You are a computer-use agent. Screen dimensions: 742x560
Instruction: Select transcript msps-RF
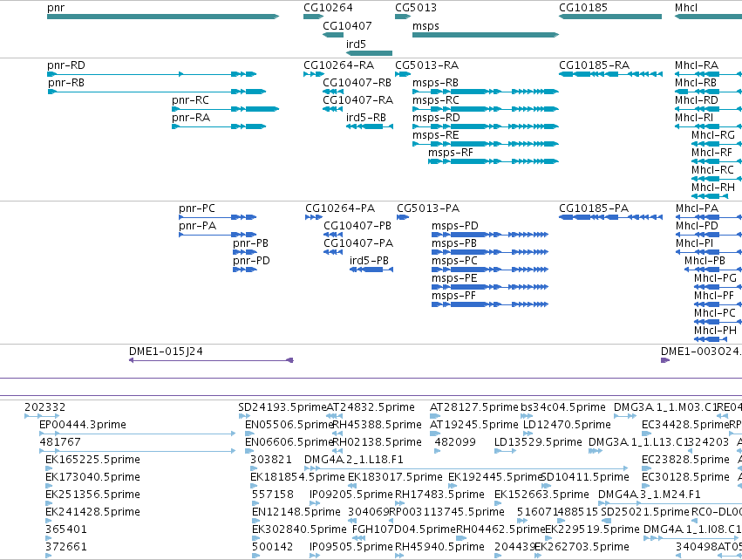click(494, 161)
